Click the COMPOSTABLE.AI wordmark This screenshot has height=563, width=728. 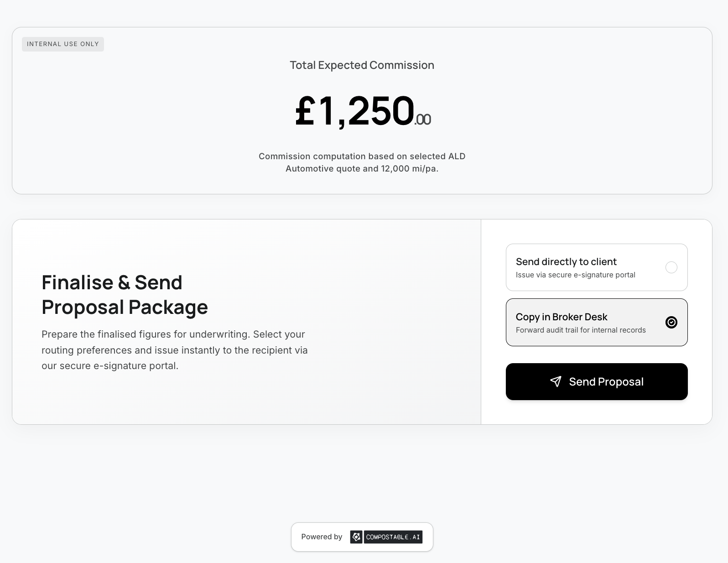coord(393,537)
